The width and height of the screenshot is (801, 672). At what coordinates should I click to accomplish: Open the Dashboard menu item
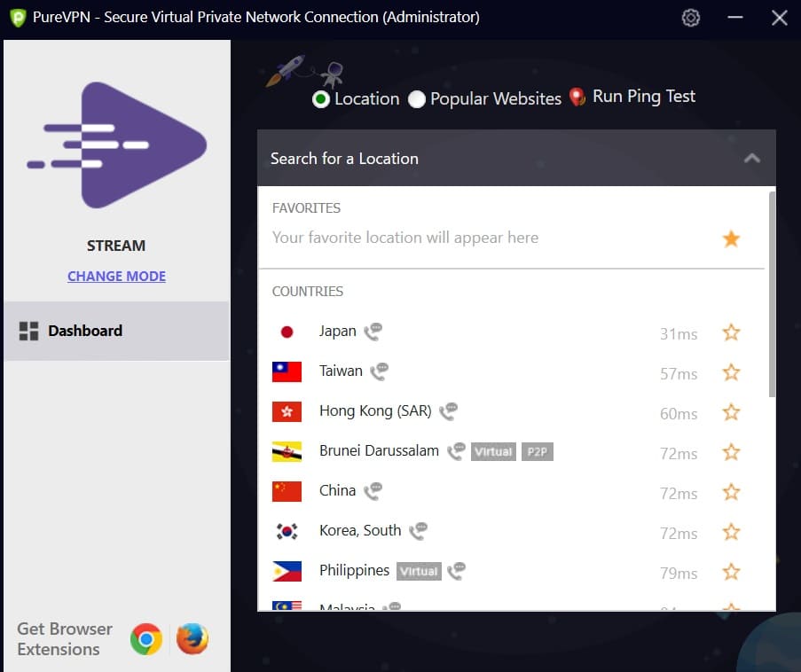[117, 331]
